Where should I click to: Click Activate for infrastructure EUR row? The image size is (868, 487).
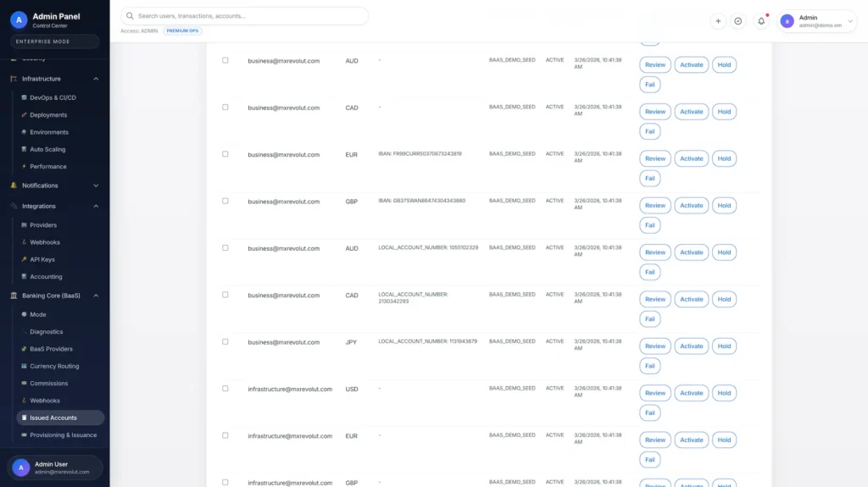click(x=692, y=440)
